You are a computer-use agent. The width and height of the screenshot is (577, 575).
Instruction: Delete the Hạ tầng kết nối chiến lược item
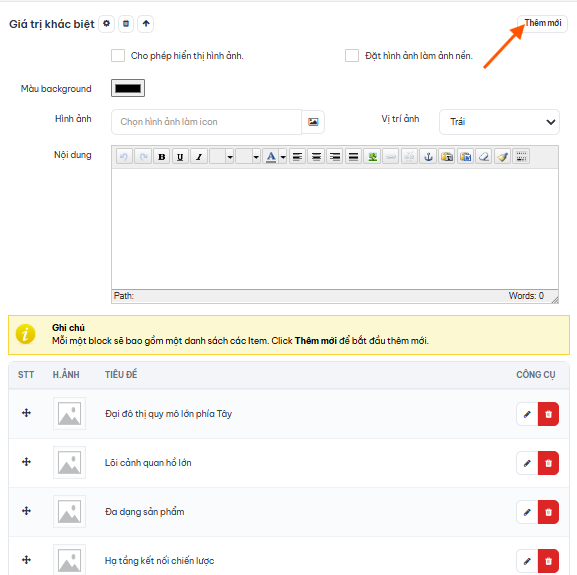[x=548, y=561]
